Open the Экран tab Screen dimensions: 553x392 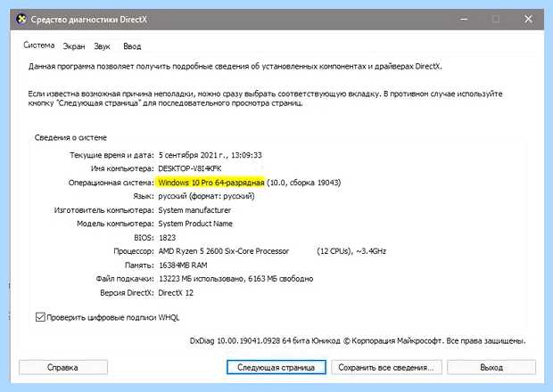[x=74, y=46]
